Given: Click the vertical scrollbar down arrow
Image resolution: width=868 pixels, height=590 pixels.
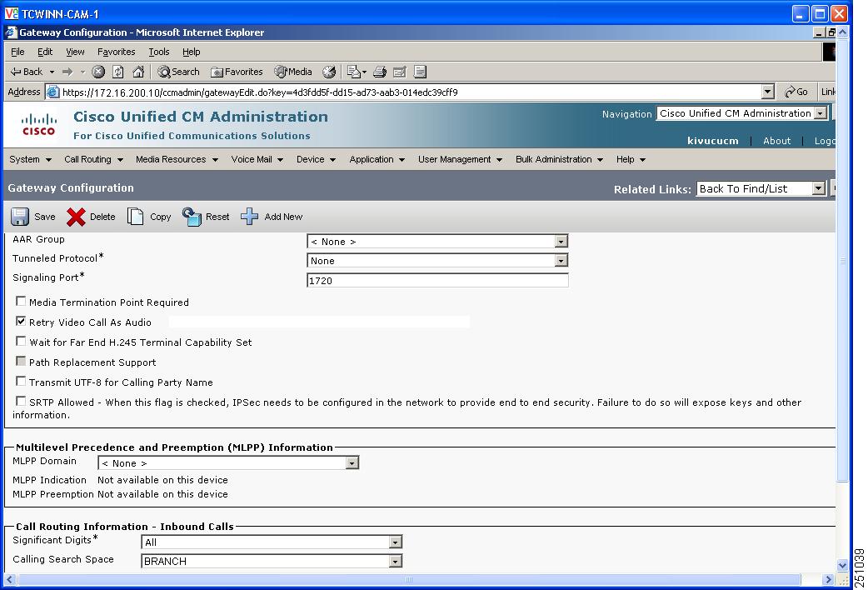Looking at the screenshot, I should coord(842,566).
